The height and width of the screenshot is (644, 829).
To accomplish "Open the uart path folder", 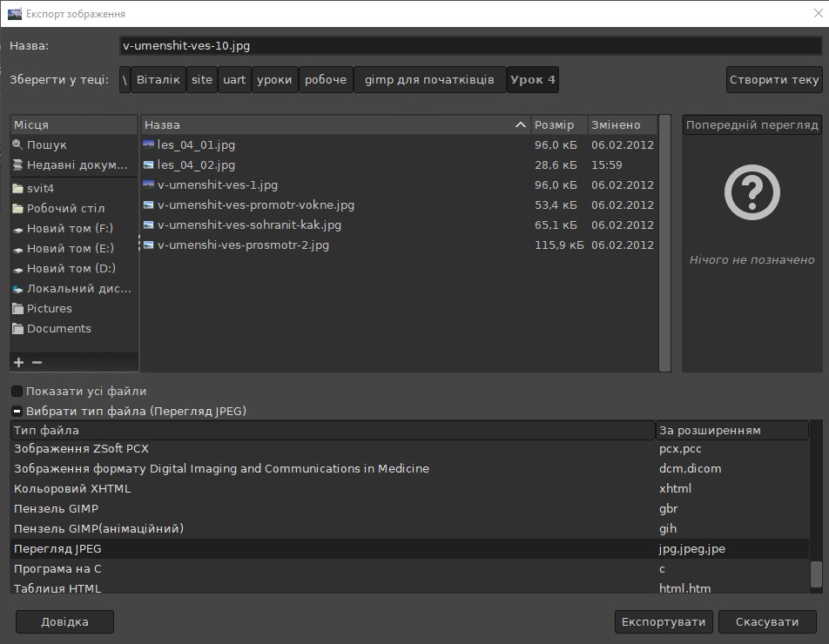I will coord(234,80).
